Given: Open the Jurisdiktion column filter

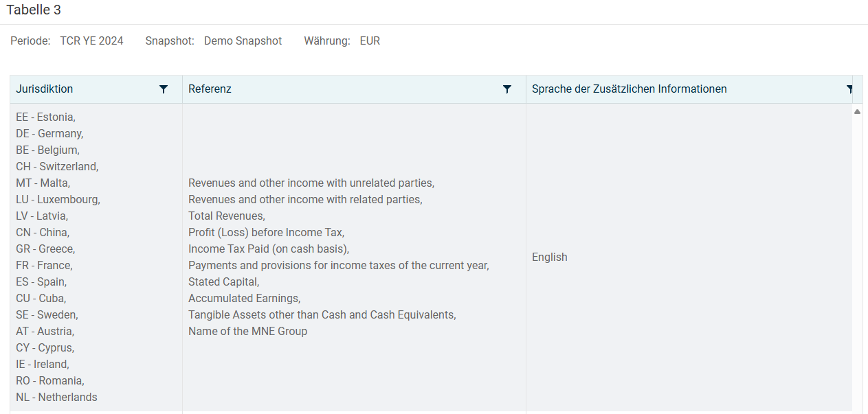Looking at the screenshot, I should [x=164, y=89].
